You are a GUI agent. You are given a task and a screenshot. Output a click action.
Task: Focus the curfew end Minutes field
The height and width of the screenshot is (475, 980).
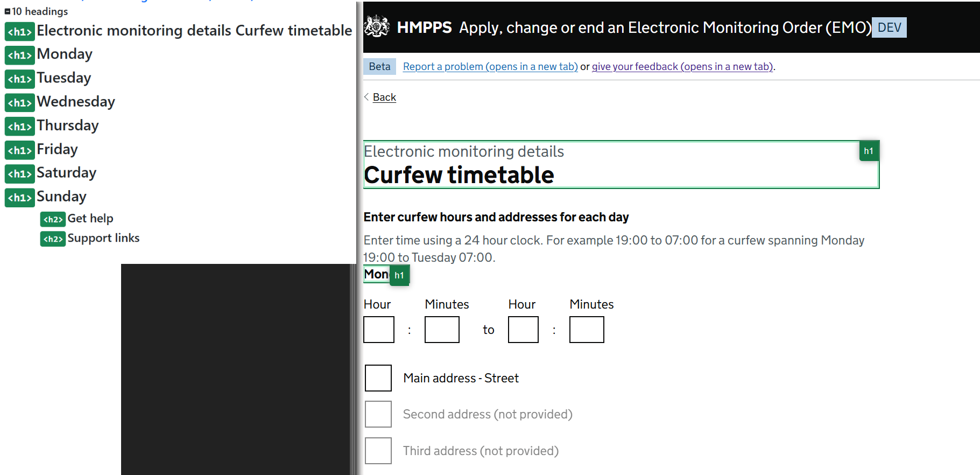point(587,330)
